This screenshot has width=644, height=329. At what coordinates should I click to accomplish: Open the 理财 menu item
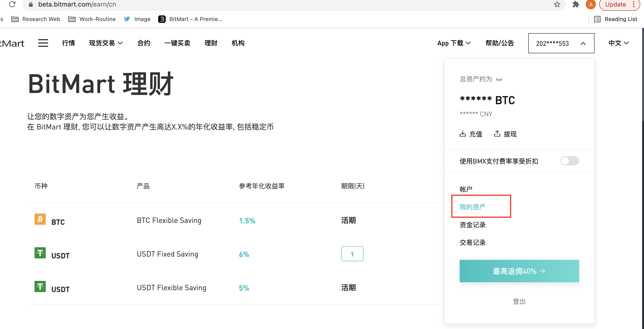(x=211, y=43)
